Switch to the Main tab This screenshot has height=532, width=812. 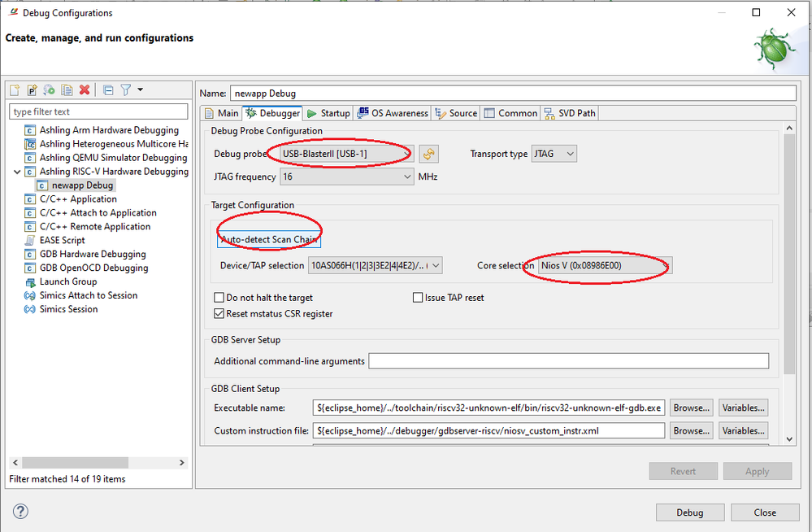click(222, 113)
